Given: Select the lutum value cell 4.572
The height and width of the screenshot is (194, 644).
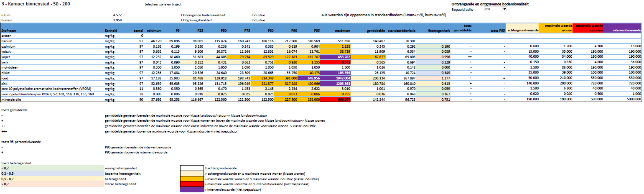Looking at the screenshot, I should pos(117,15).
